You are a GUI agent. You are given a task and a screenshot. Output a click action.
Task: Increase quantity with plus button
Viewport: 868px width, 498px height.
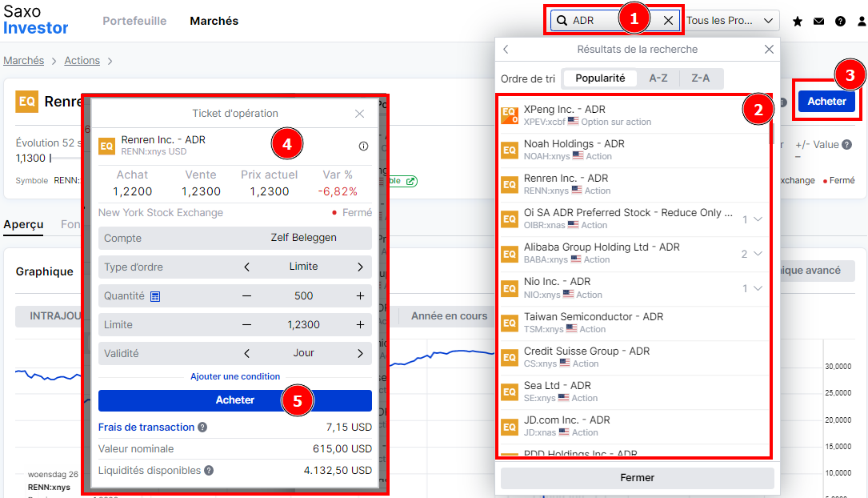(x=360, y=295)
